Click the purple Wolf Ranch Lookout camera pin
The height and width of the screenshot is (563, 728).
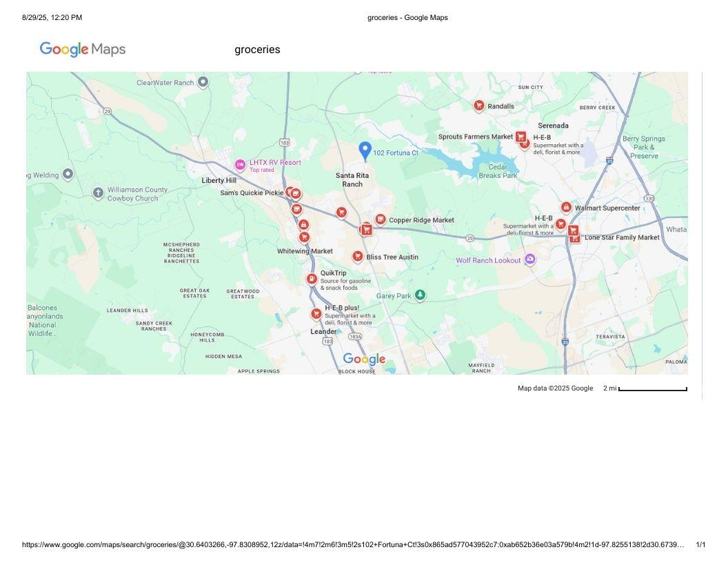click(x=529, y=259)
